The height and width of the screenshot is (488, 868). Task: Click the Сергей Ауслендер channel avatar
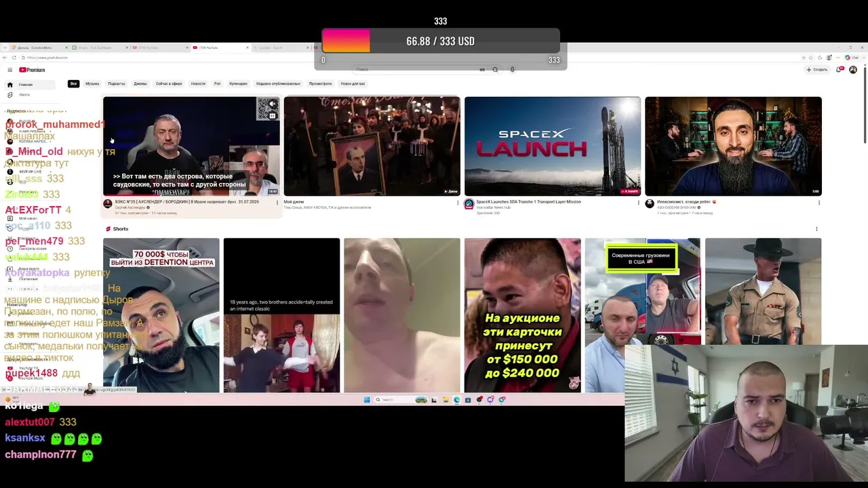pos(107,204)
